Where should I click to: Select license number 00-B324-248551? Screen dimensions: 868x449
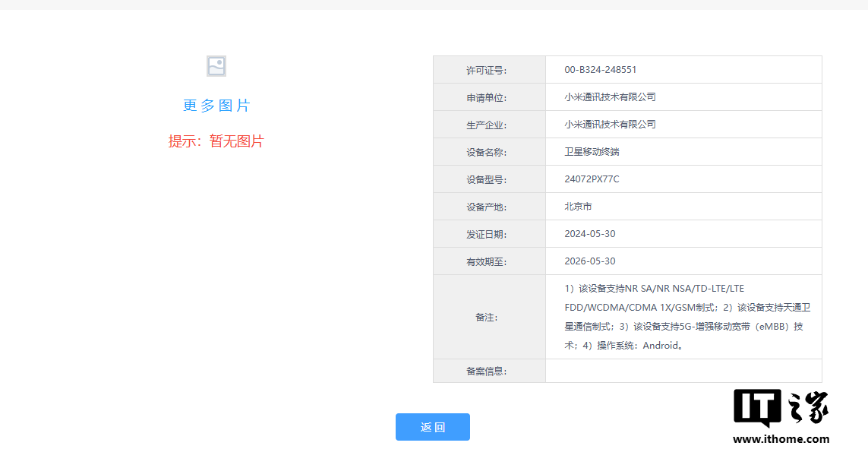600,70
